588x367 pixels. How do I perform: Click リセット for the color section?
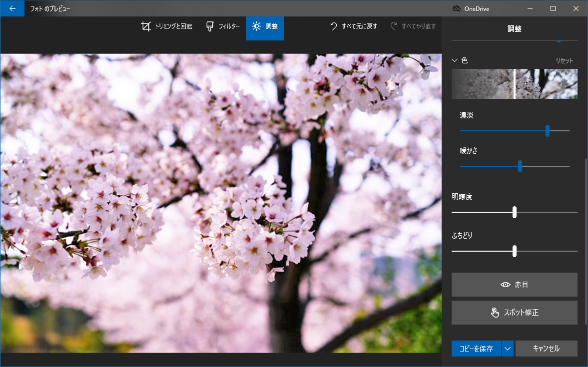tap(565, 60)
